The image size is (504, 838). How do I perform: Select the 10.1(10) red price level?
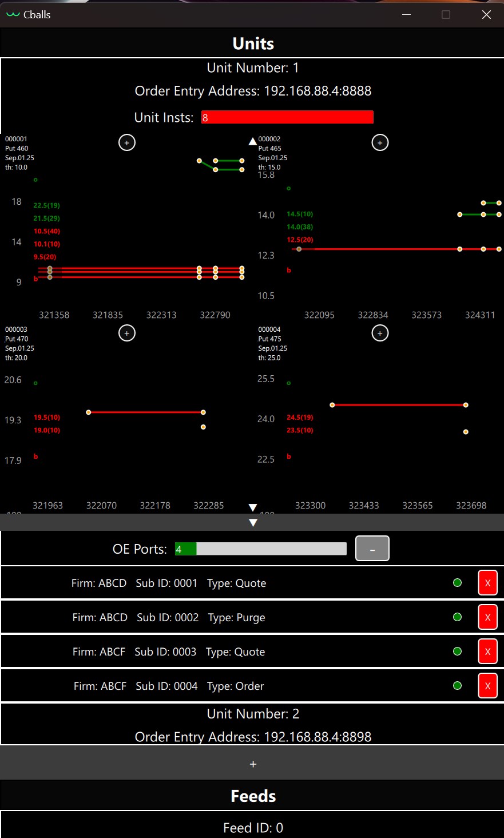point(46,244)
